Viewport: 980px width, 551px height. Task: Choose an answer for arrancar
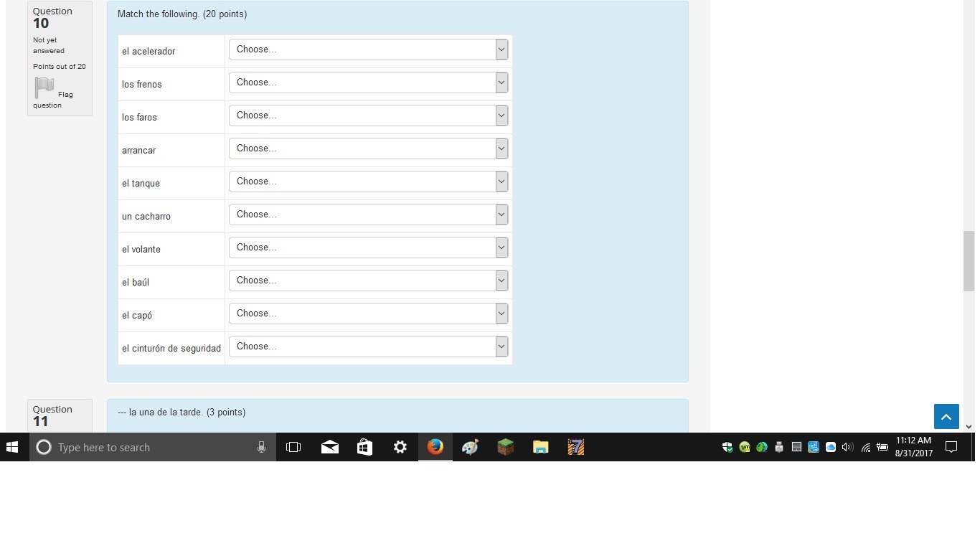(x=369, y=149)
